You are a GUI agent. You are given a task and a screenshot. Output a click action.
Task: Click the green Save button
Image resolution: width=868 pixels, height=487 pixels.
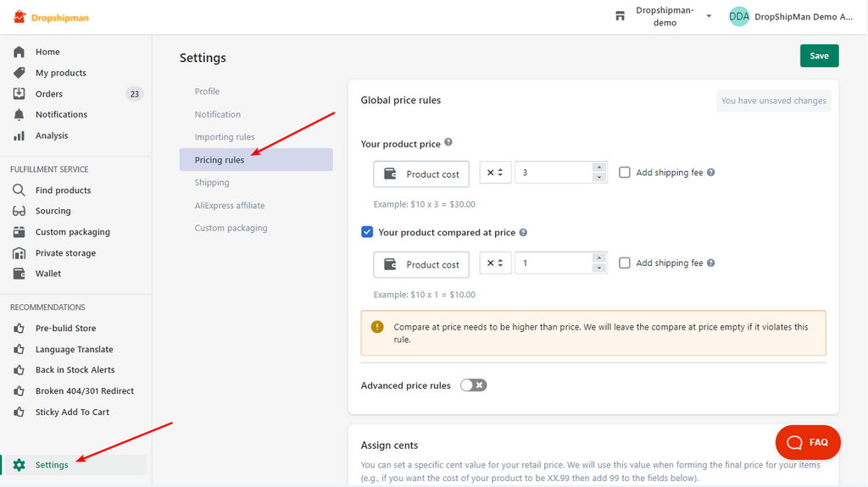click(819, 56)
